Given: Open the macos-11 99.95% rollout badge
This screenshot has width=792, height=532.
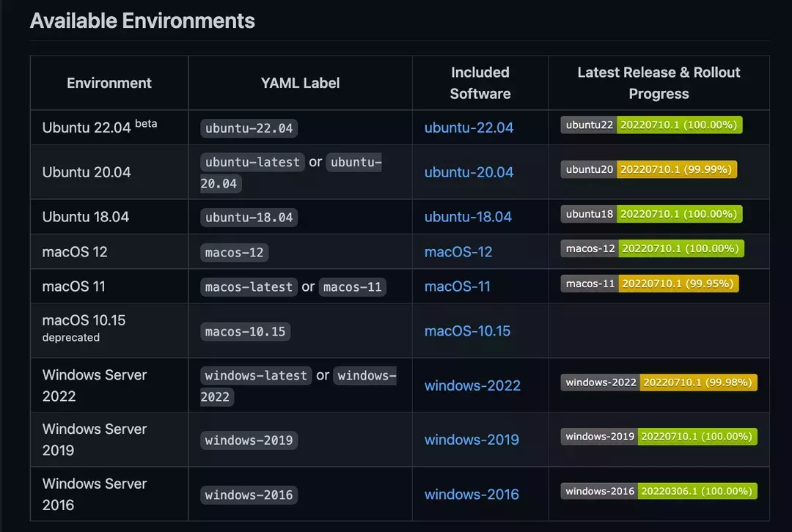Looking at the screenshot, I should (x=650, y=284).
